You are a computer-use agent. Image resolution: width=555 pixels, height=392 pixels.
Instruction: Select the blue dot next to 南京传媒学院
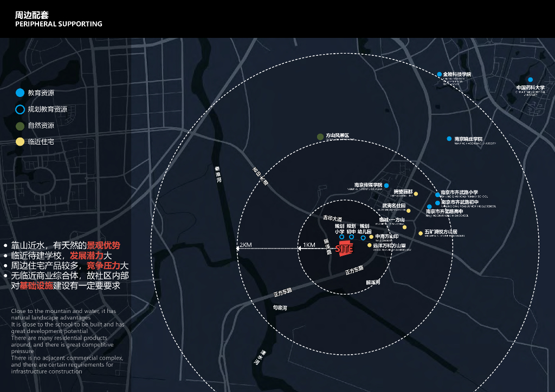386,185
